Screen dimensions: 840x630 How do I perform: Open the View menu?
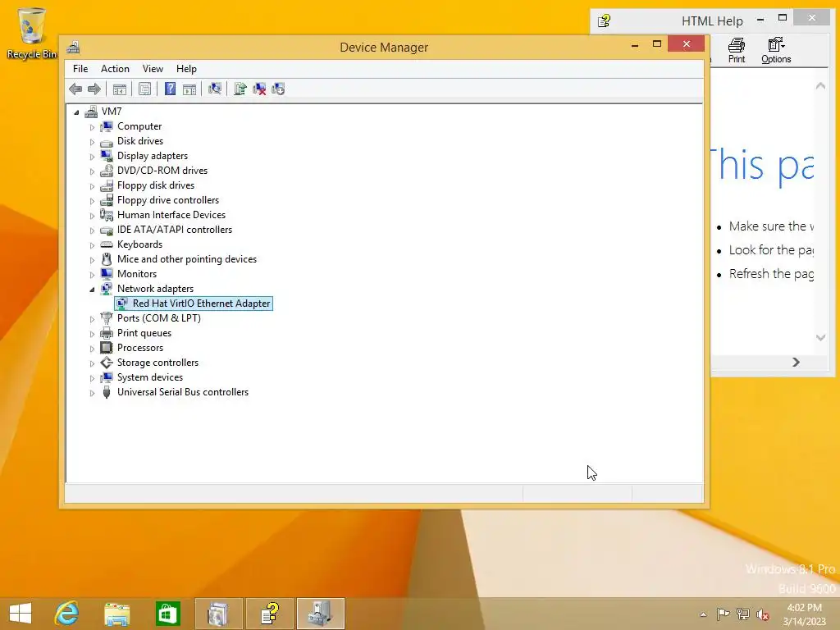coord(153,69)
